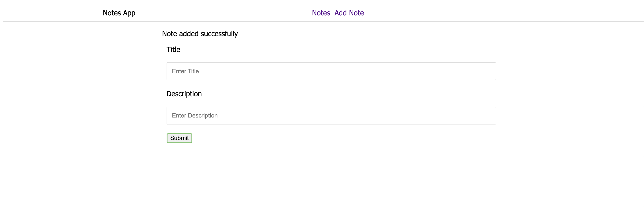Focus the title input to start typing
The width and height of the screenshot is (644, 214).
tap(331, 71)
